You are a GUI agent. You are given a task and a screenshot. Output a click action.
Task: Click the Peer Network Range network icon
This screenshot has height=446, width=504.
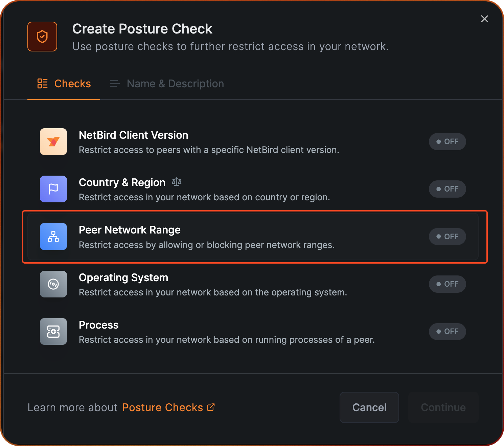pyautogui.click(x=53, y=237)
